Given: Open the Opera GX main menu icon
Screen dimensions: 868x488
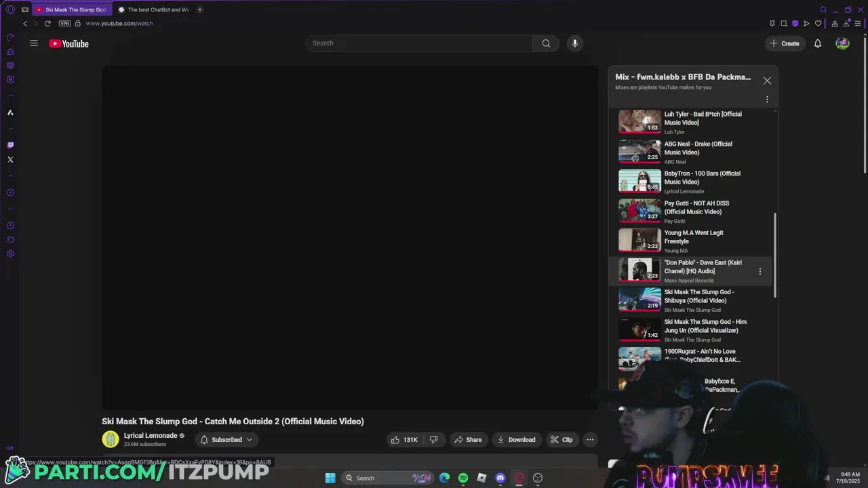Looking at the screenshot, I should (10, 9).
